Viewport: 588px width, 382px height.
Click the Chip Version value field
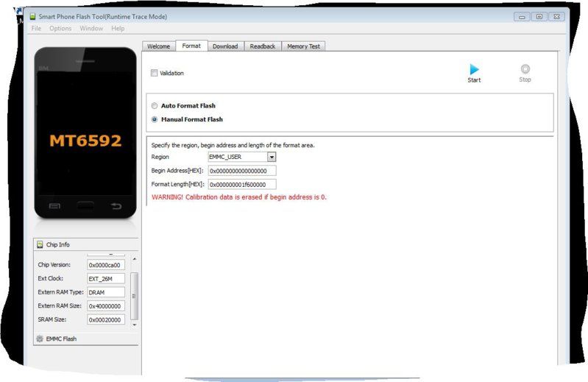[x=106, y=265]
